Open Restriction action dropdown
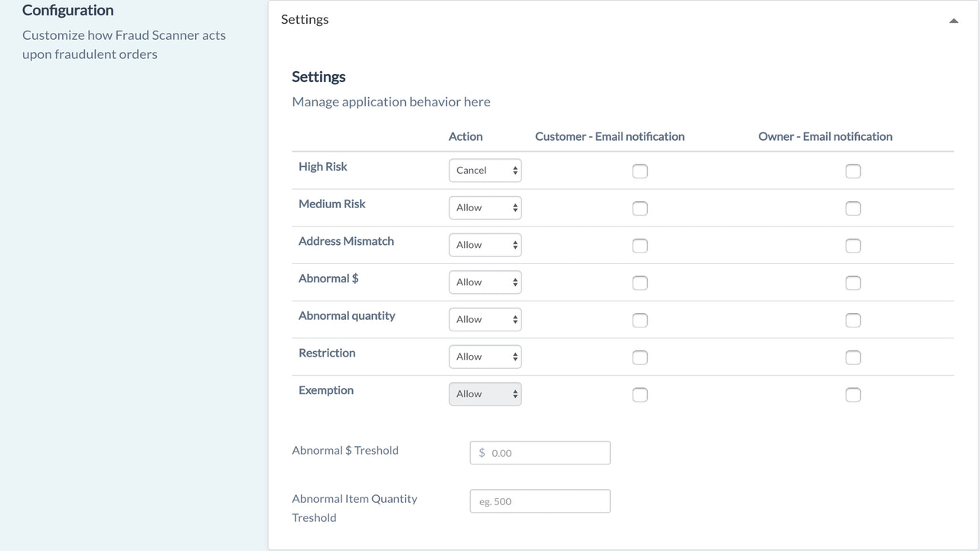Screen dimensions: 980x551 pyautogui.click(x=485, y=357)
